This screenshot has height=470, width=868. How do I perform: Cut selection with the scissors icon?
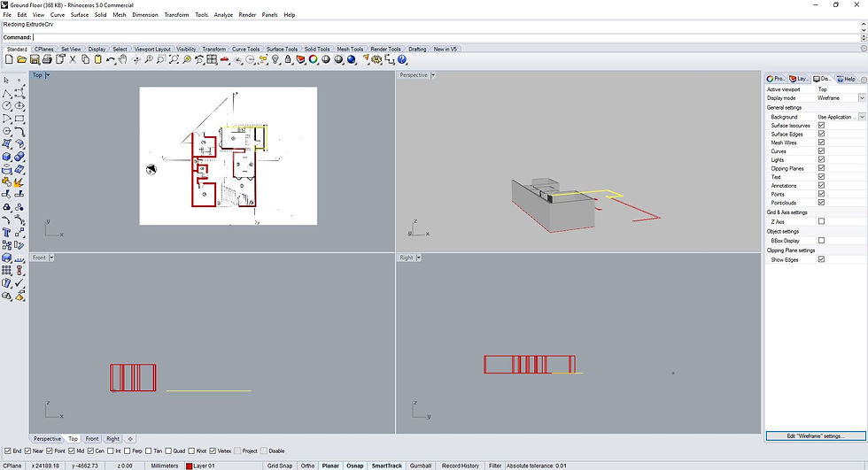coord(73,59)
